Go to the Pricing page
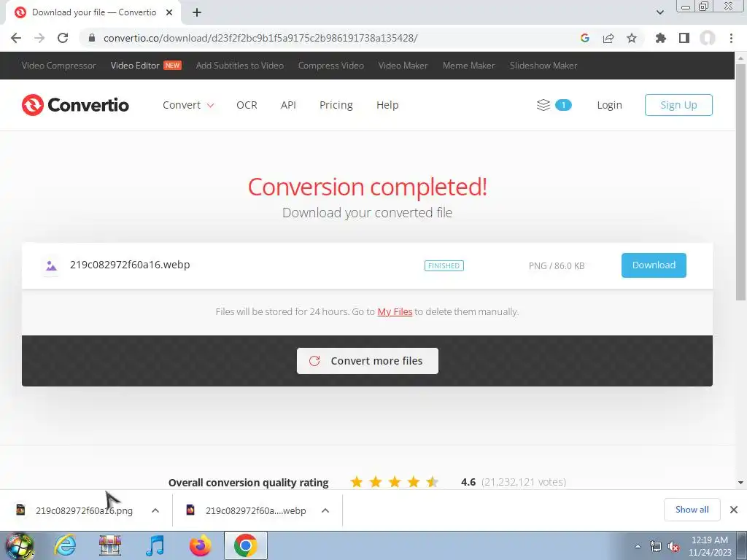Viewport: 747px width, 560px height. click(336, 105)
